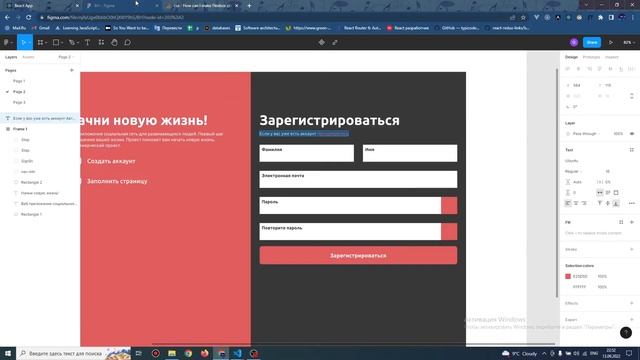The image size is (640, 360).
Task: Open the Figma main menu icon
Action: click(6, 42)
